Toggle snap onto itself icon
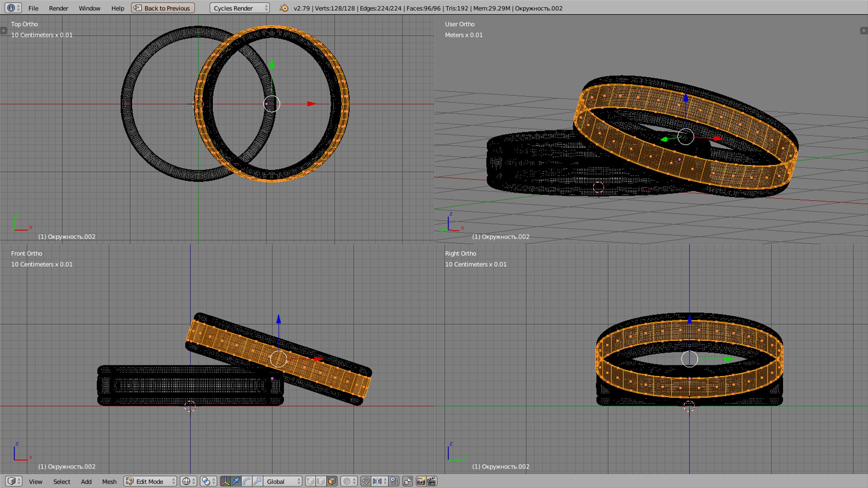 [x=394, y=481]
